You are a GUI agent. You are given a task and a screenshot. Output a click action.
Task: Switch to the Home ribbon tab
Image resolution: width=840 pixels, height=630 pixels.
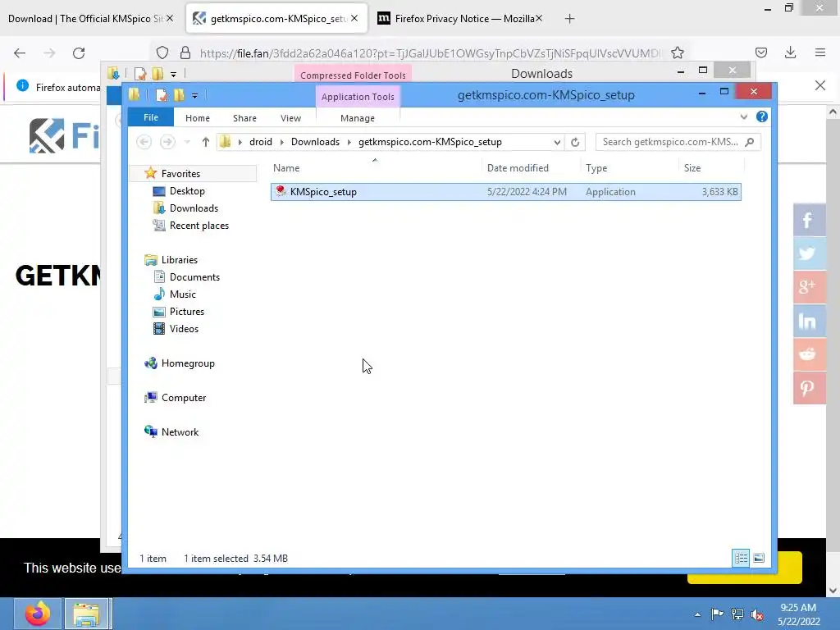[198, 118]
